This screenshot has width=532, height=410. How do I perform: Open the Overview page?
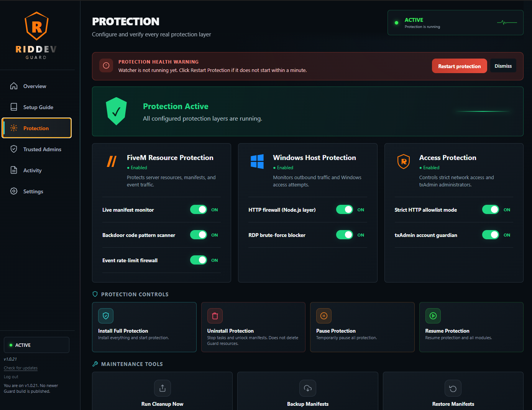(37, 86)
